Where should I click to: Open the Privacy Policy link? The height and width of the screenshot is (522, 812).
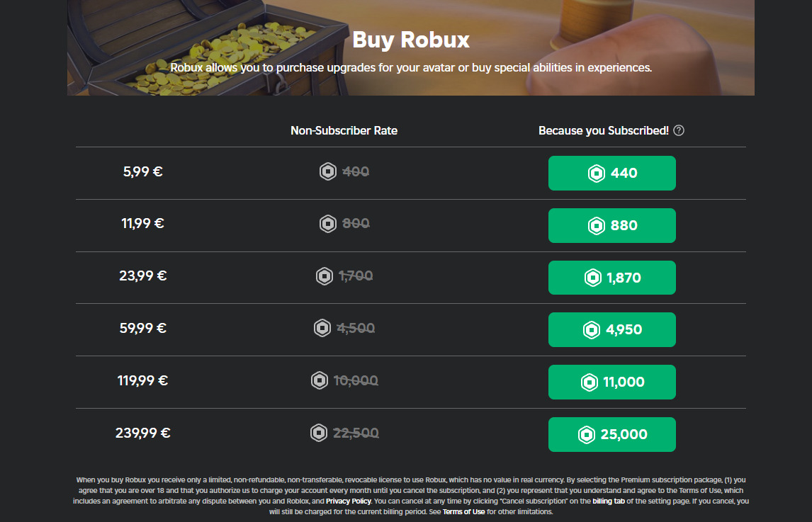coord(349,501)
